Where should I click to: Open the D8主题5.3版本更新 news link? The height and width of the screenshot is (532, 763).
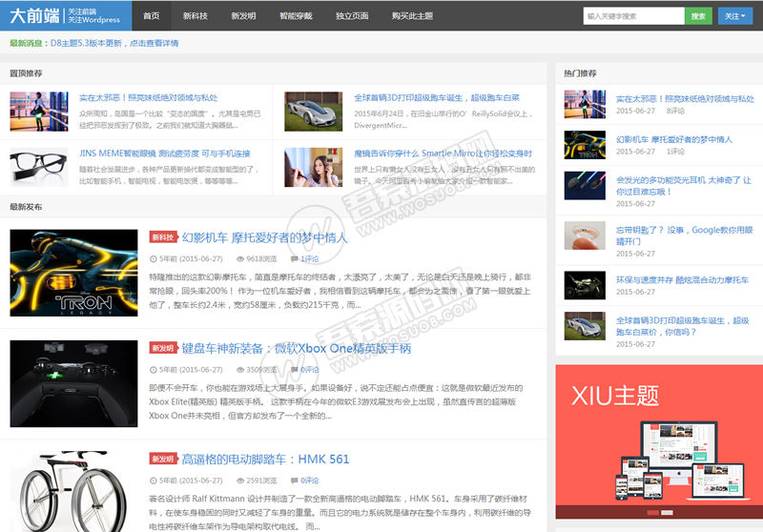click(x=114, y=43)
